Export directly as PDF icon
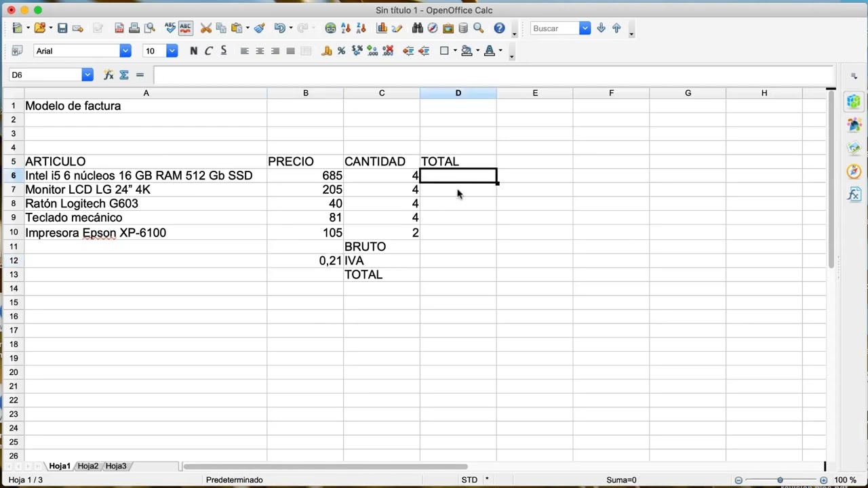This screenshot has width=868, height=488. point(119,28)
